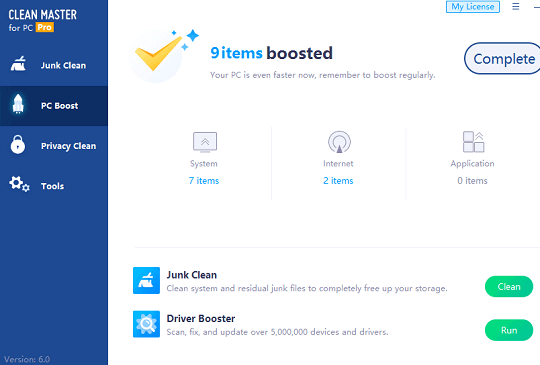Click '0 items' under Application

point(472,181)
